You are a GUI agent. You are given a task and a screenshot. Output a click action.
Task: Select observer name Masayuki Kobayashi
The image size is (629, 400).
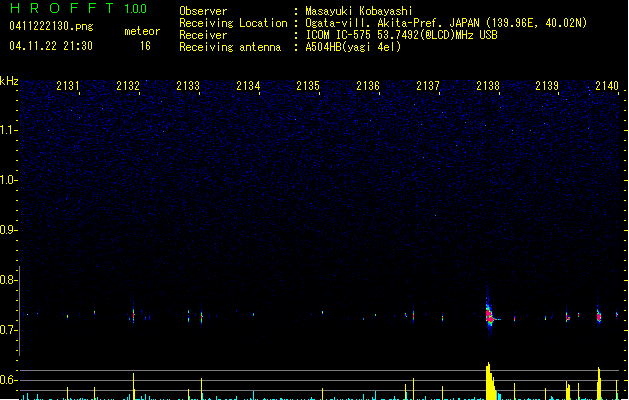[359, 11]
